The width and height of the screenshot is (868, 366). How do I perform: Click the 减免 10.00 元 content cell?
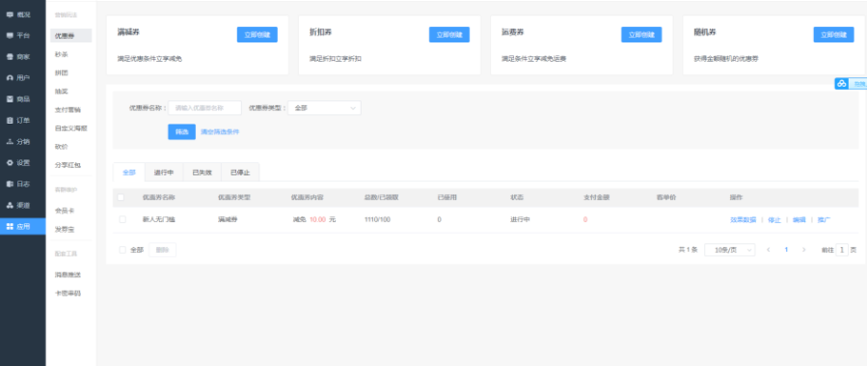point(313,219)
